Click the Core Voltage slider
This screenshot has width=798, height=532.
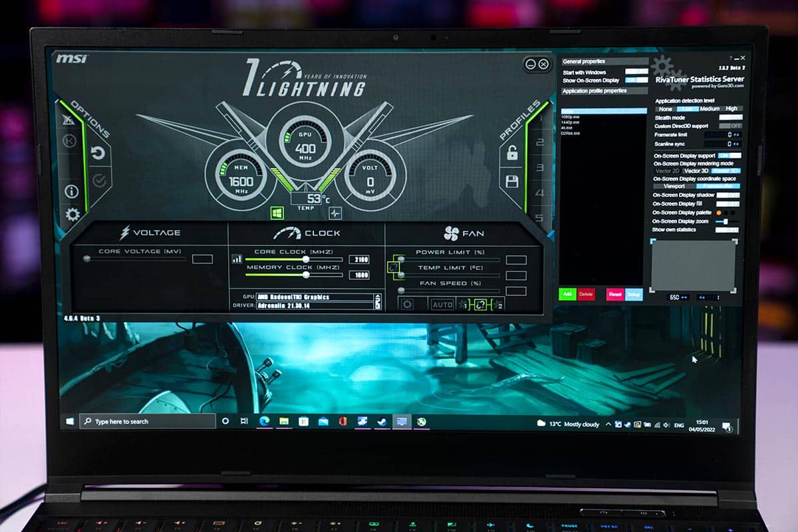coord(135,259)
